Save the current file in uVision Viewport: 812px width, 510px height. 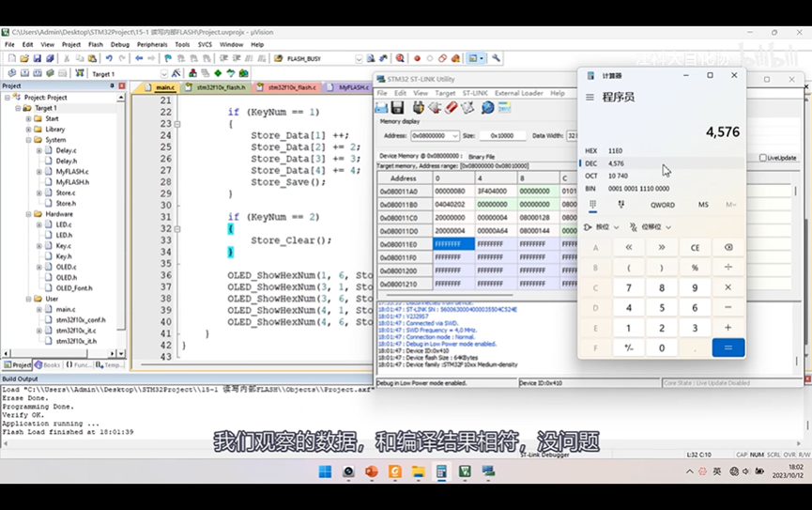(38, 58)
